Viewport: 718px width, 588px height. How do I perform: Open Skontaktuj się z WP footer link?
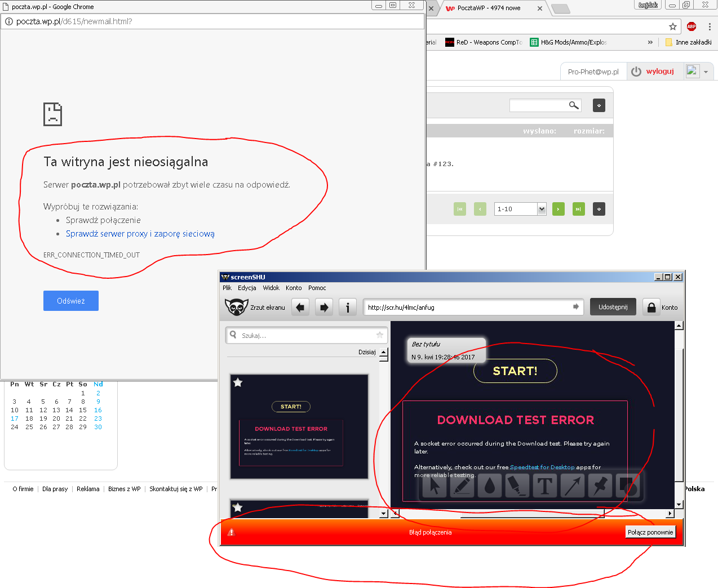tap(176, 489)
